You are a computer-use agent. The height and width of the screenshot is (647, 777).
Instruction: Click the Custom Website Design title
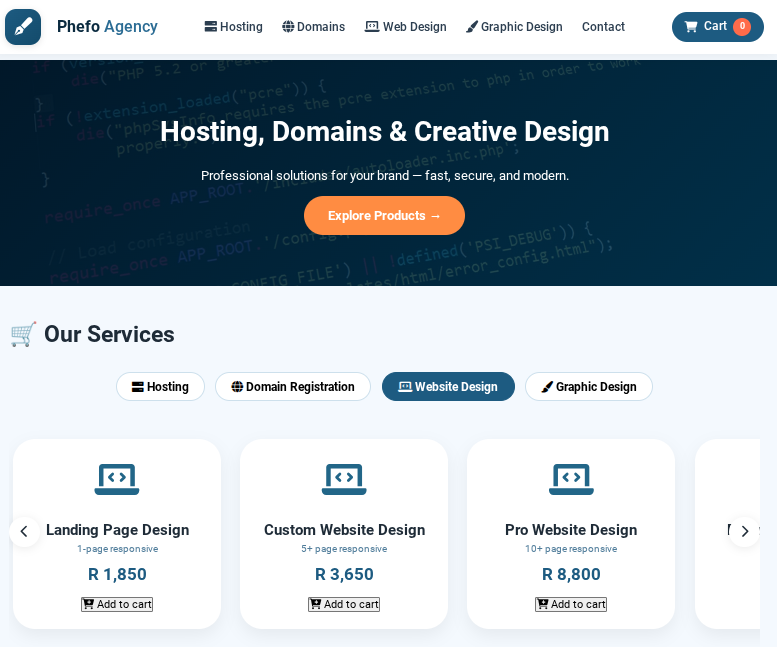pyautogui.click(x=344, y=530)
